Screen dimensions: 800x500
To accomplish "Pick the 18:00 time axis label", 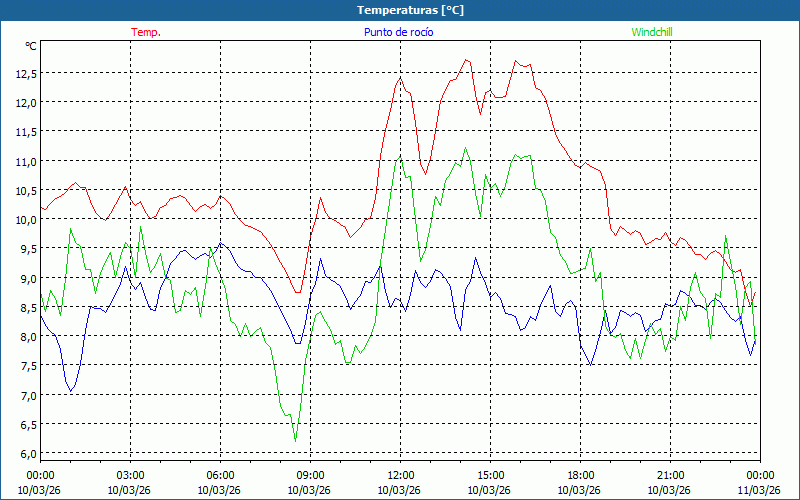I will coord(580,475).
